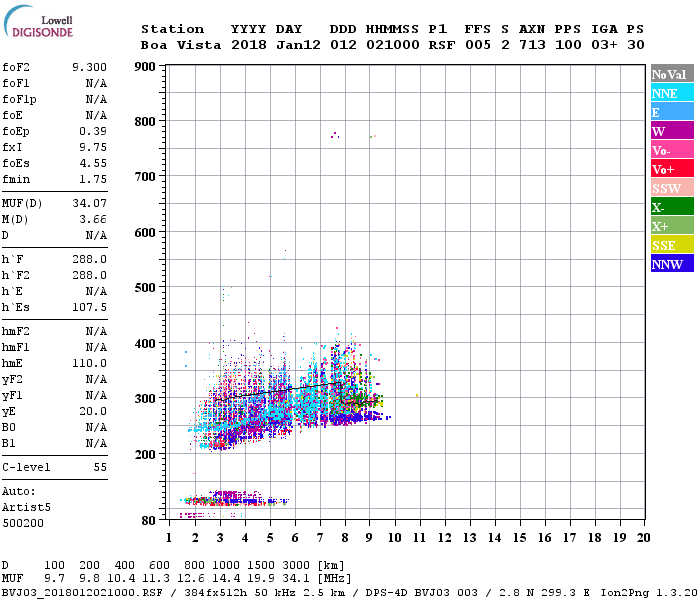
Task: Choose the X+ light green legend swatch
Action: point(672,226)
